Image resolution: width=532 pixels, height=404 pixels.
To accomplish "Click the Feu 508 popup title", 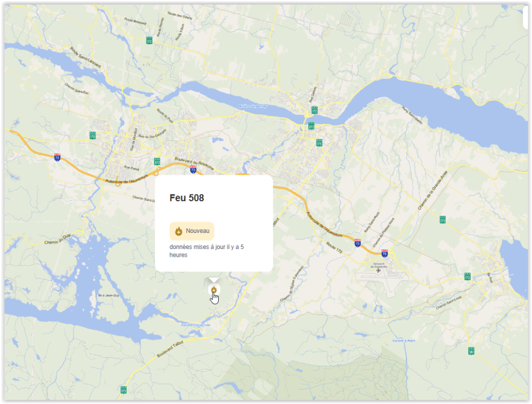I will click(x=187, y=198).
